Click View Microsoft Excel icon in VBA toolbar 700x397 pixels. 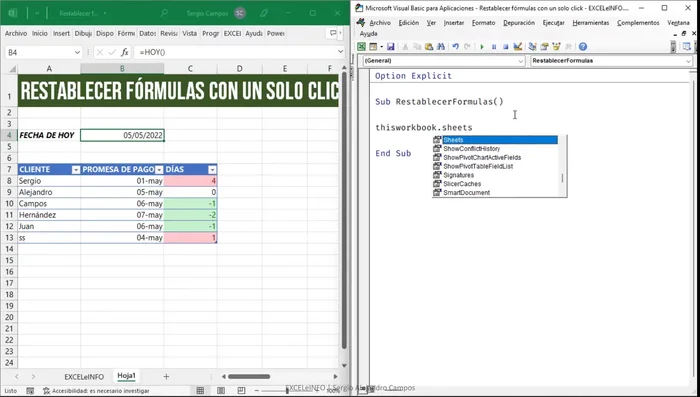361,46
